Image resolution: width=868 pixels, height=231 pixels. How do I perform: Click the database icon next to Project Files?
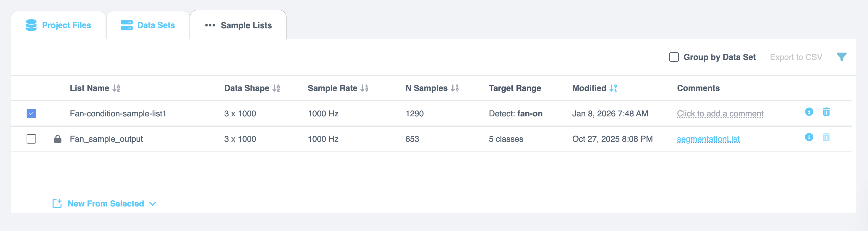pos(31,25)
